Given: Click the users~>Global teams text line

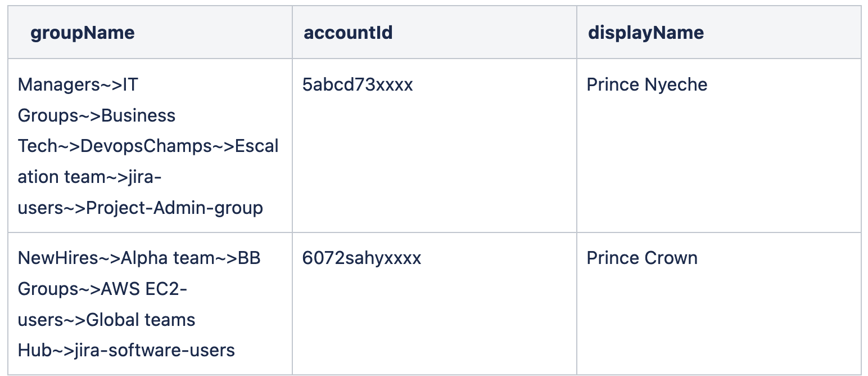Looking at the screenshot, I should point(107,320).
